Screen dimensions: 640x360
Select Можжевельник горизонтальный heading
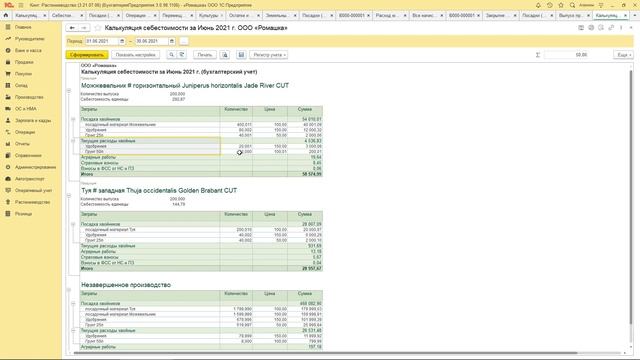point(185,86)
